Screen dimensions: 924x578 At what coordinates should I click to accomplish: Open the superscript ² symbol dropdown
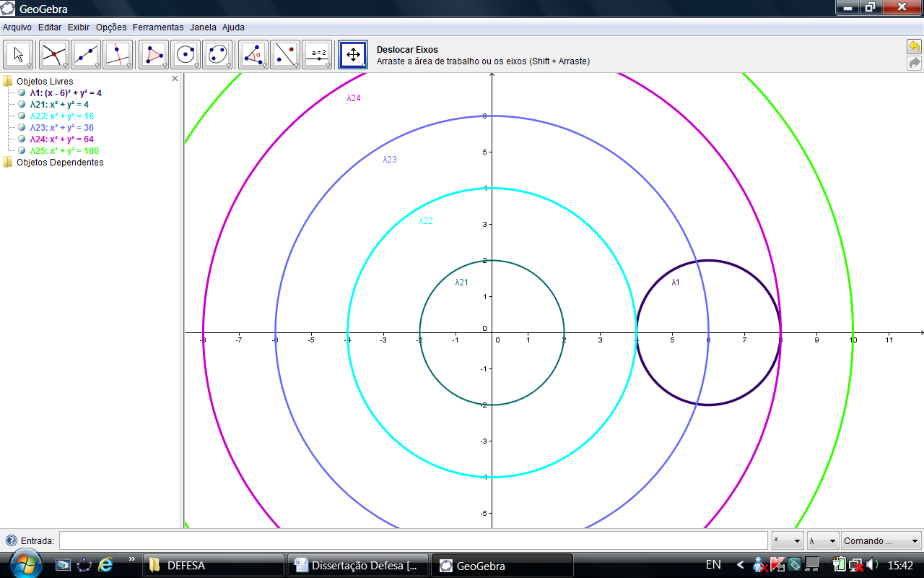click(x=788, y=540)
